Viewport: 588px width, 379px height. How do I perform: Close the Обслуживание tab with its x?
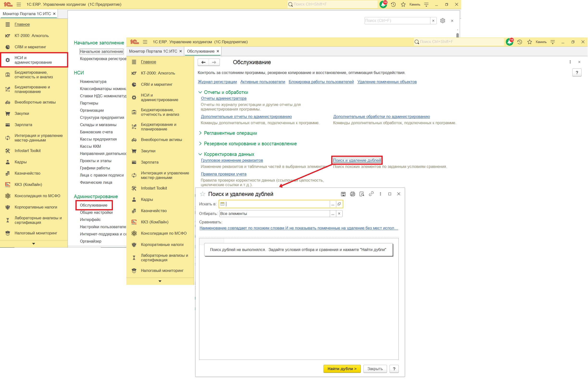[218, 51]
